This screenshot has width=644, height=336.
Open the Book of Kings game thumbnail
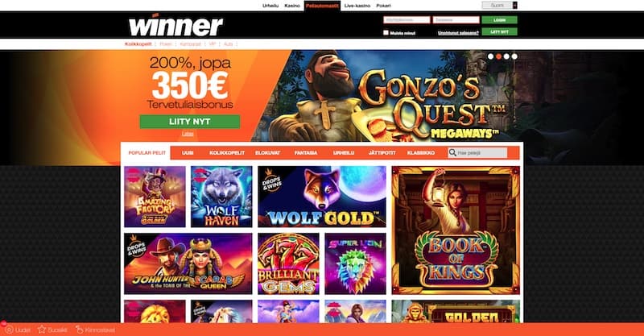pyautogui.click(x=456, y=230)
